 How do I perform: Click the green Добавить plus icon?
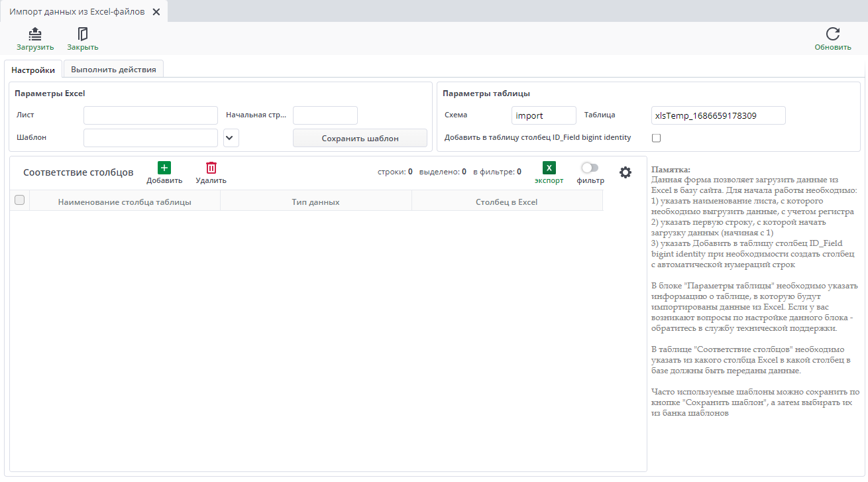(164, 168)
